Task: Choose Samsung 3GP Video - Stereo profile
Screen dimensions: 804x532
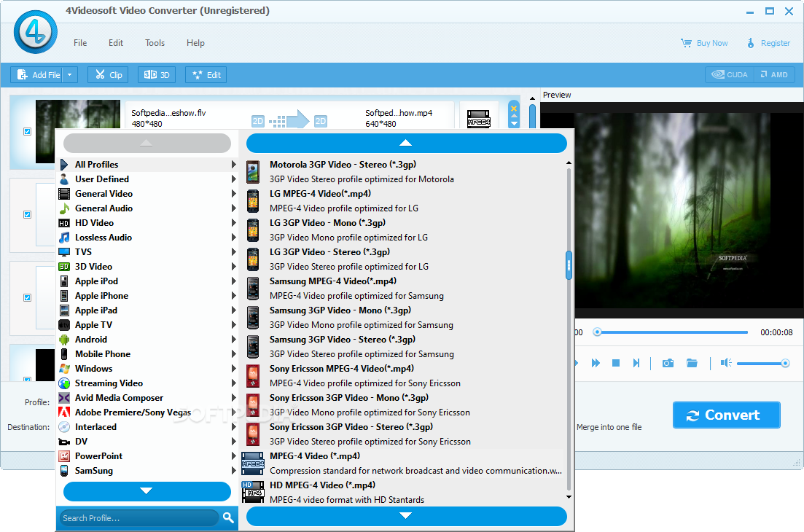Action: pyautogui.click(x=402, y=346)
